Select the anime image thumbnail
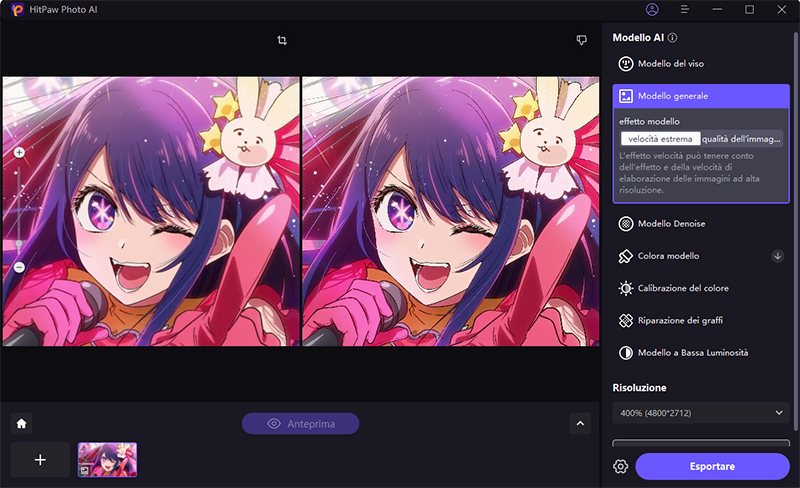The width and height of the screenshot is (800, 488). [x=108, y=459]
